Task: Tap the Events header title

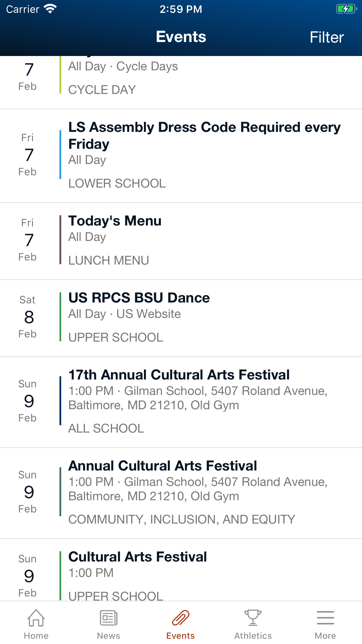Action: click(181, 37)
